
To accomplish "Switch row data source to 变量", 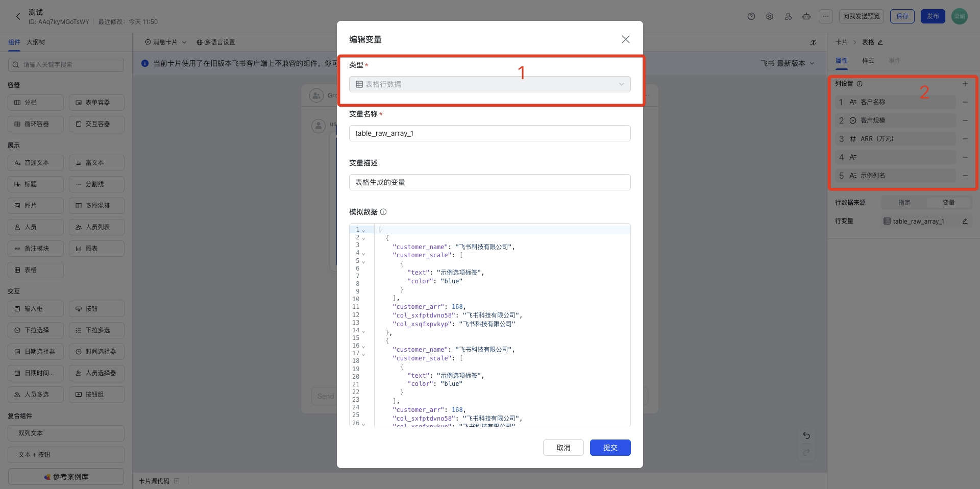I will (x=948, y=203).
